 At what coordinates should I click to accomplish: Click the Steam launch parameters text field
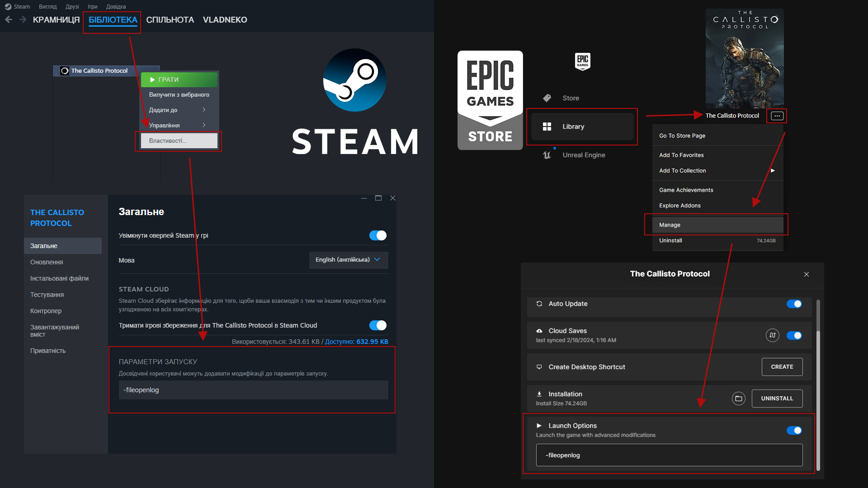(x=253, y=390)
